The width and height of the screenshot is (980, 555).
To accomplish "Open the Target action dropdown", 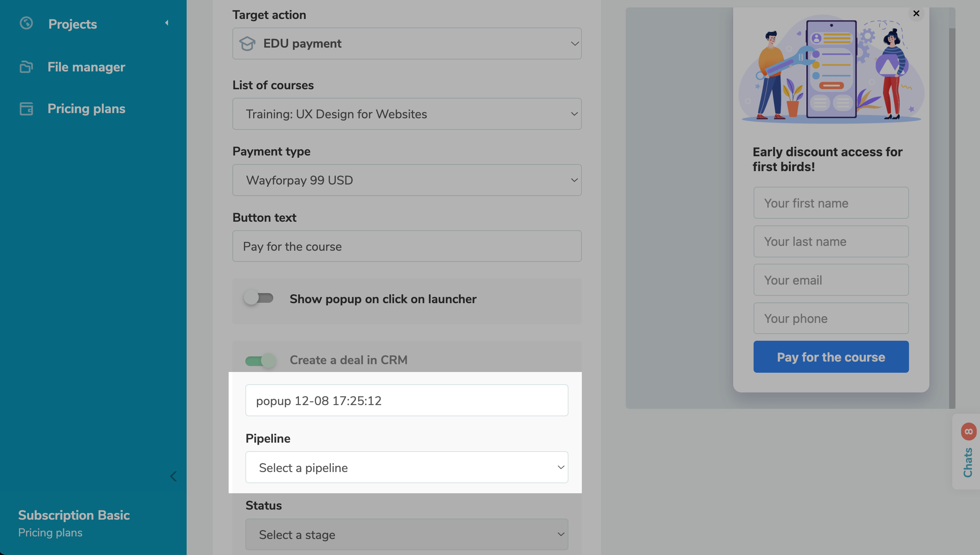I will [407, 44].
